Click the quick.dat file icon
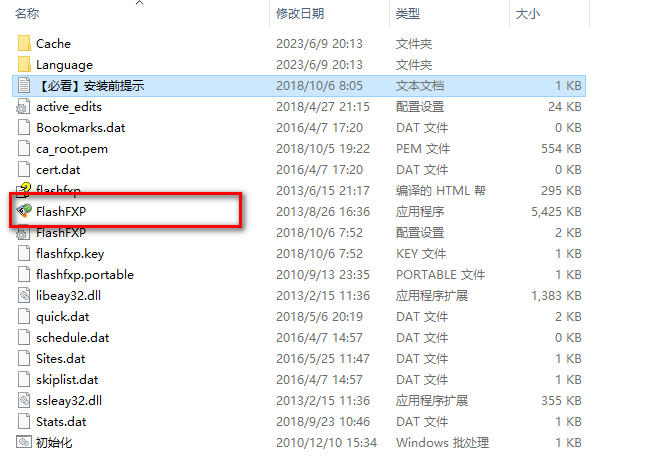Viewport: 672px width, 472px height. pos(24,316)
